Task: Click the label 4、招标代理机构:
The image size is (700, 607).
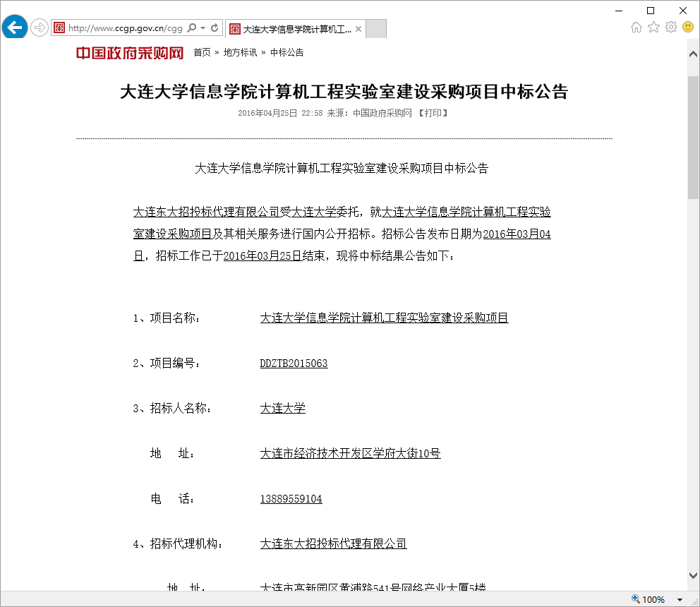Action: [178, 544]
